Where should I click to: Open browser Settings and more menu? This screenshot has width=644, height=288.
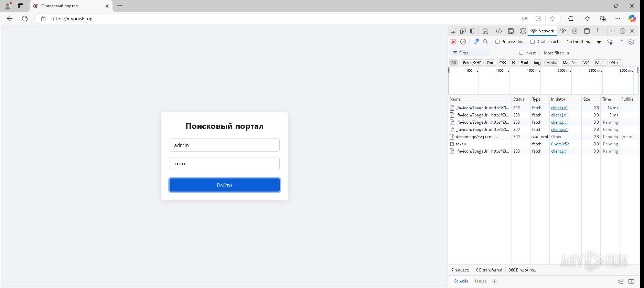pyautogui.click(x=618, y=19)
